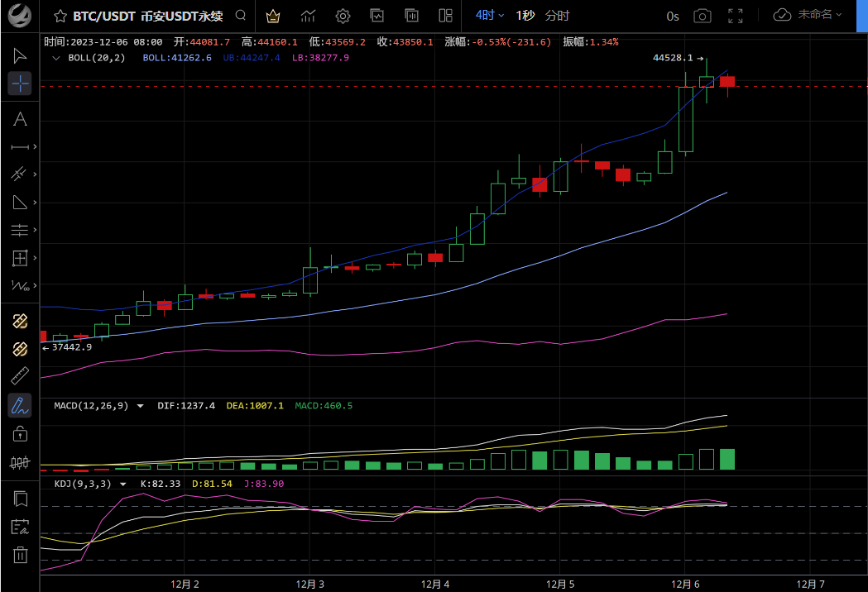Click the LB:38277.9 value
868x592 pixels.
click(x=320, y=58)
